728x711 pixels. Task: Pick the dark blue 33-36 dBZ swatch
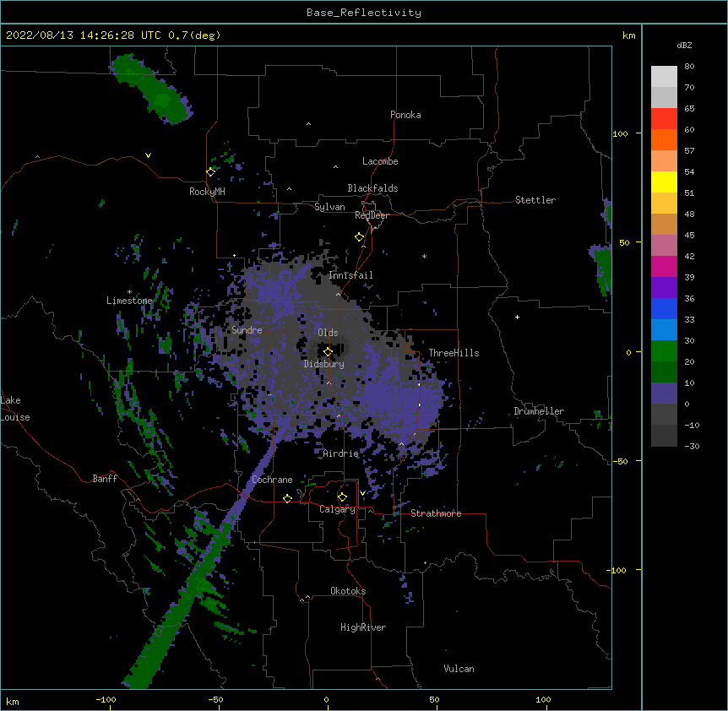click(664, 308)
